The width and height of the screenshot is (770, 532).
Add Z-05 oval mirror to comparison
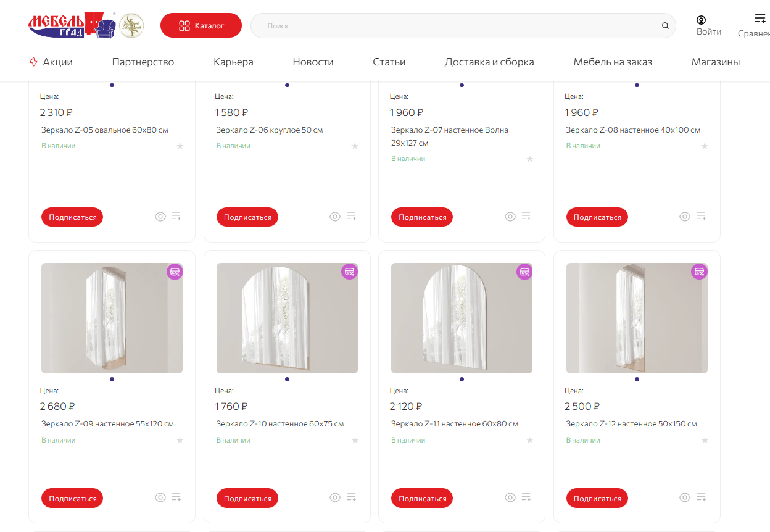coord(176,216)
